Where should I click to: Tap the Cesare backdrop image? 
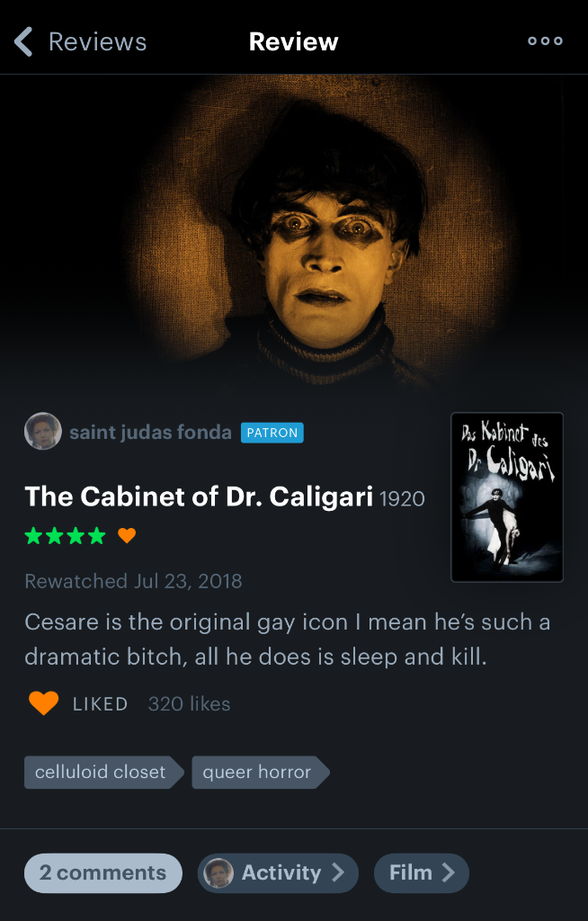pos(294,235)
